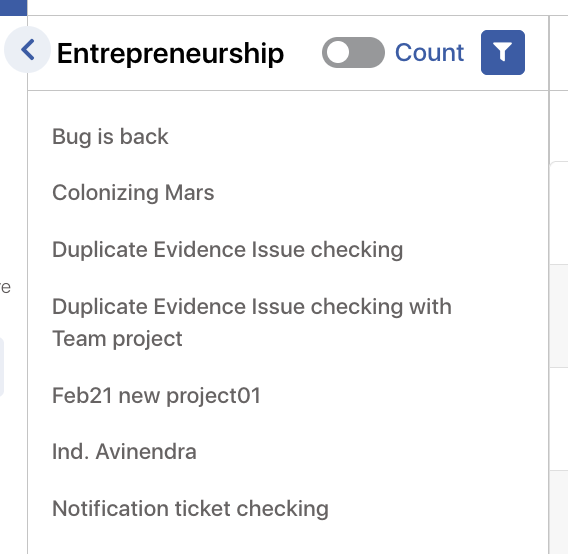The width and height of the screenshot is (568, 554).
Task: Click the Team project wrapped line
Action: pyautogui.click(x=117, y=339)
